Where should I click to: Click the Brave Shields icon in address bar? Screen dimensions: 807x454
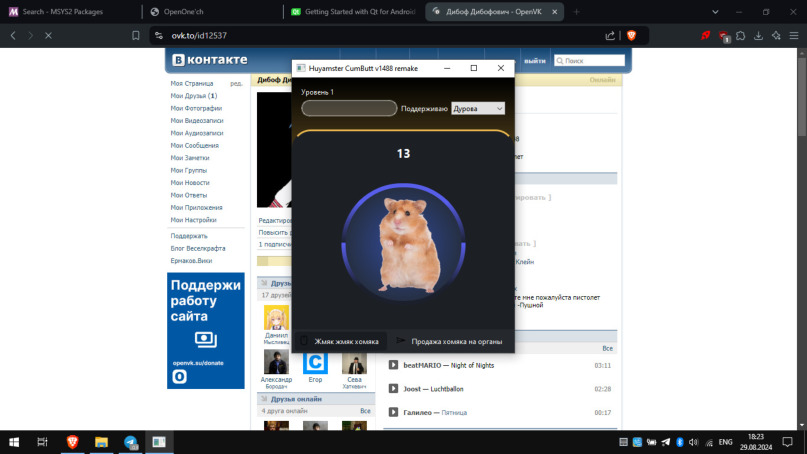tap(631, 35)
